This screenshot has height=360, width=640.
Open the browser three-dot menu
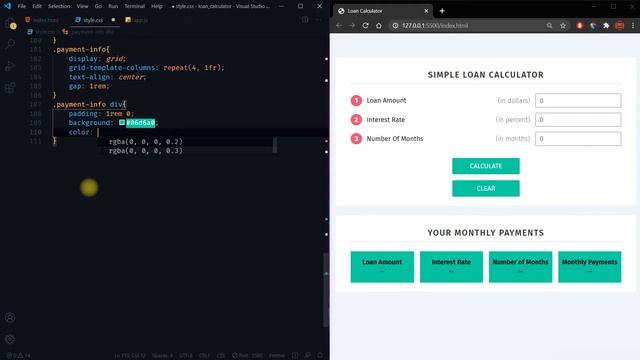[633, 25]
